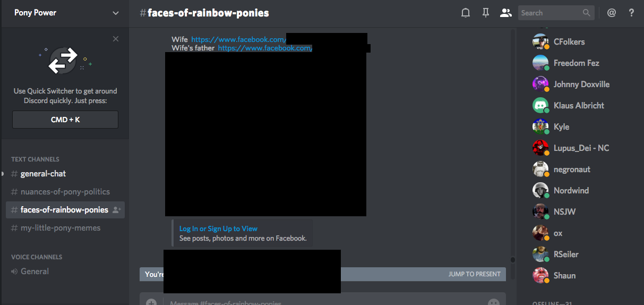The width and height of the screenshot is (644, 305).
Task: Open the notification bell settings
Action: point(466,13)
